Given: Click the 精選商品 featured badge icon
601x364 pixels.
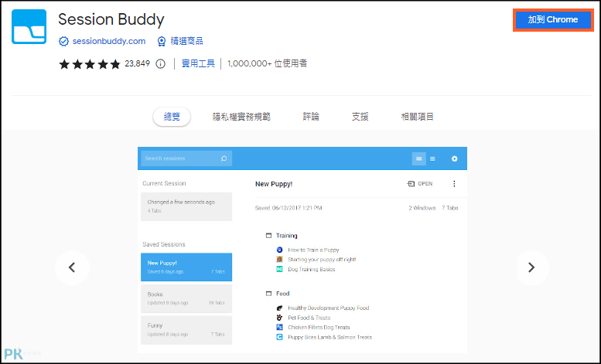Looking at the screenshot, I should [x=162, y=42].
